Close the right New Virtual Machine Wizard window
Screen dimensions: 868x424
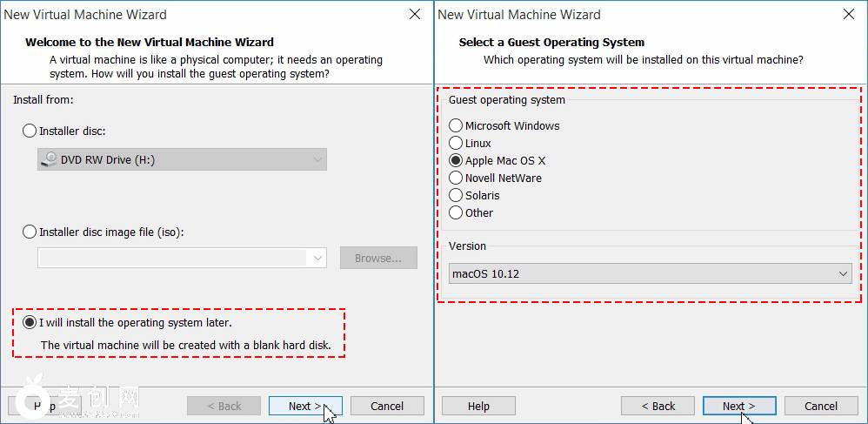(x=848, y=14)
